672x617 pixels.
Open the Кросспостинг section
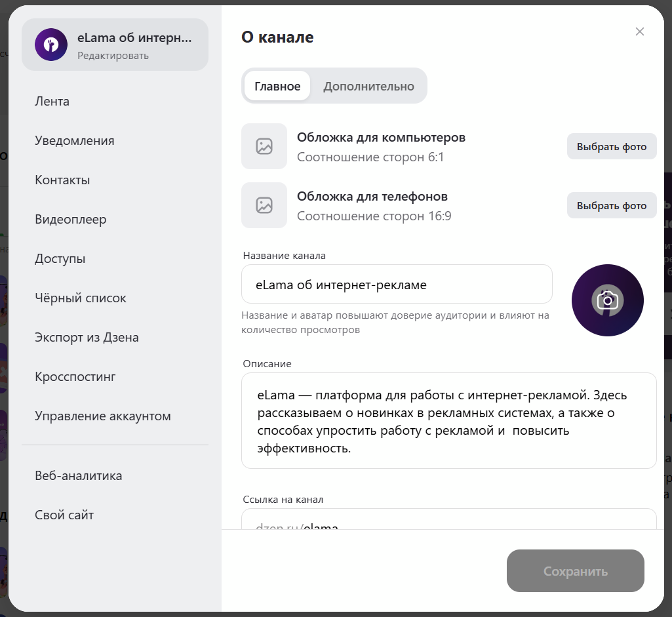click(x=74, y=376)
